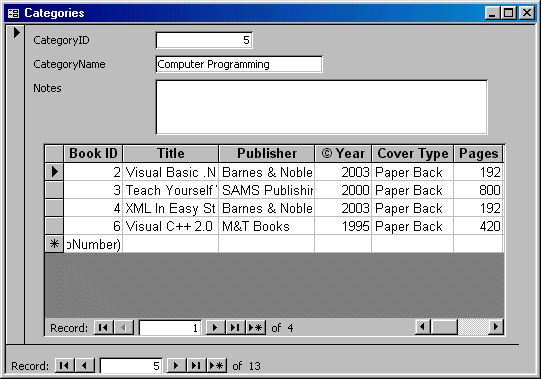This screenshot has height=379, width=541.
Task: Select the Cover Type column header
Action: coord(413,154)
